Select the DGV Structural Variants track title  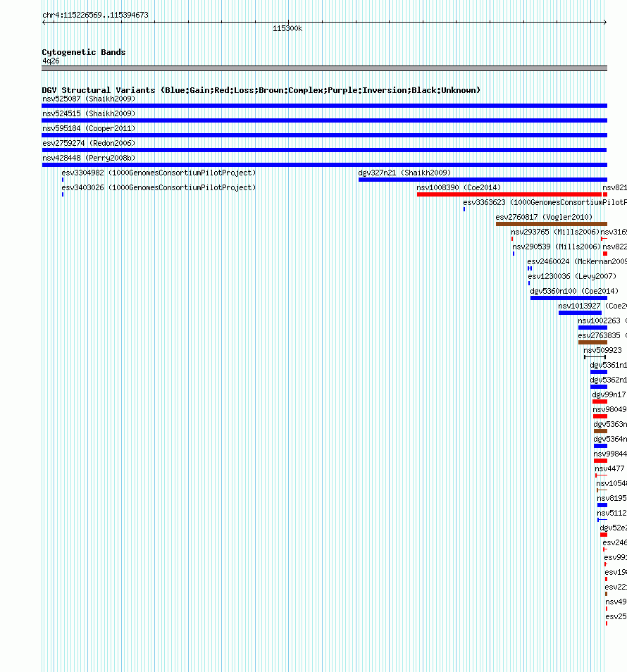point(261,90)
